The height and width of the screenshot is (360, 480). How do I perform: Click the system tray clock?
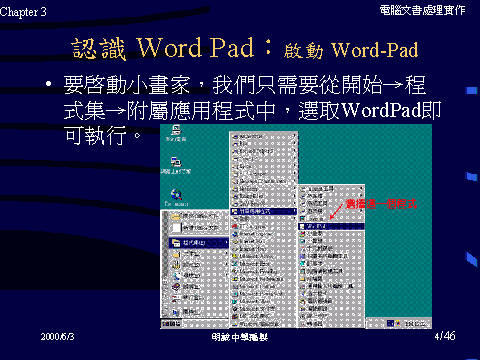tap(415, 323)
